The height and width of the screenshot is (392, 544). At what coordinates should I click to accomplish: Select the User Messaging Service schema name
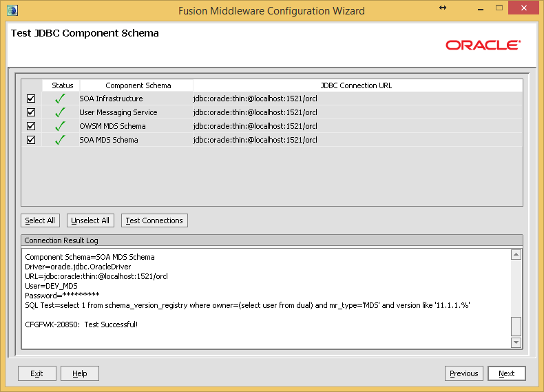coord(118,112)
